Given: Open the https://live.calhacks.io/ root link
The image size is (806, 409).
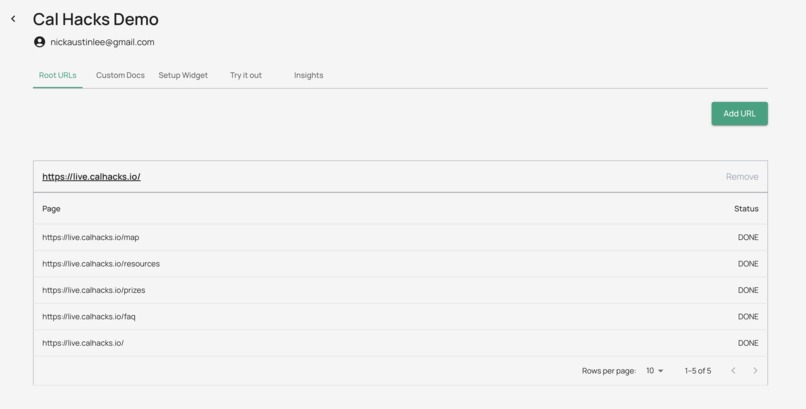Looking at the screenshot, I should pyautogui.click(x=91, y=177).
